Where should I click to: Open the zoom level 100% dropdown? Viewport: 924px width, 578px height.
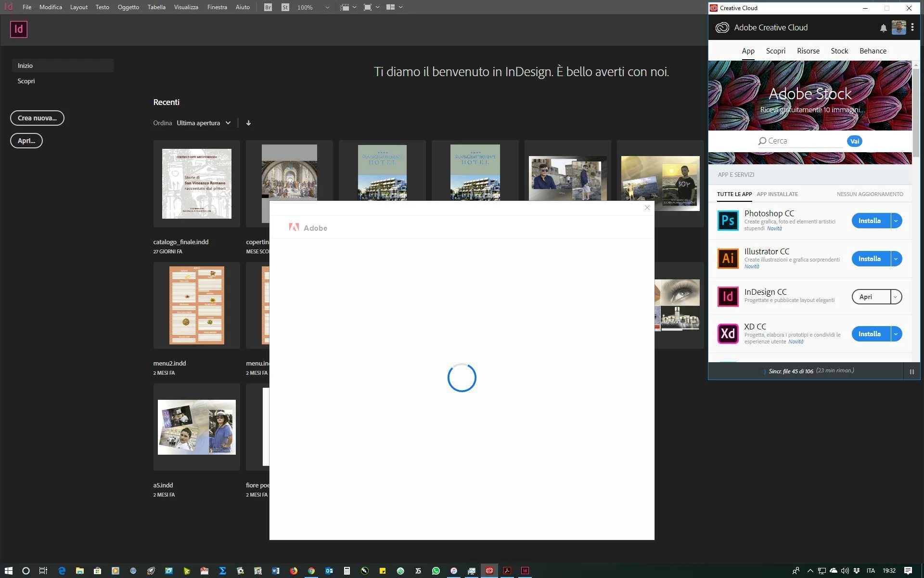pos(327,7)
